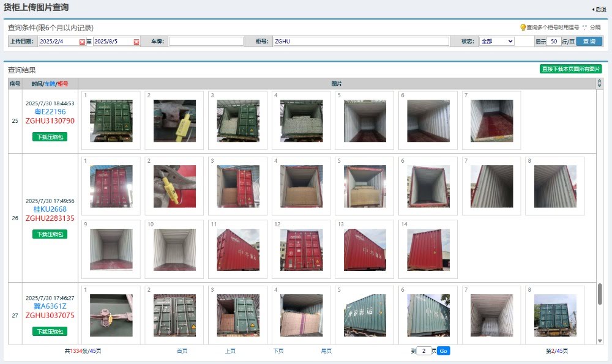Open the start date calendar picker icon

82,42
